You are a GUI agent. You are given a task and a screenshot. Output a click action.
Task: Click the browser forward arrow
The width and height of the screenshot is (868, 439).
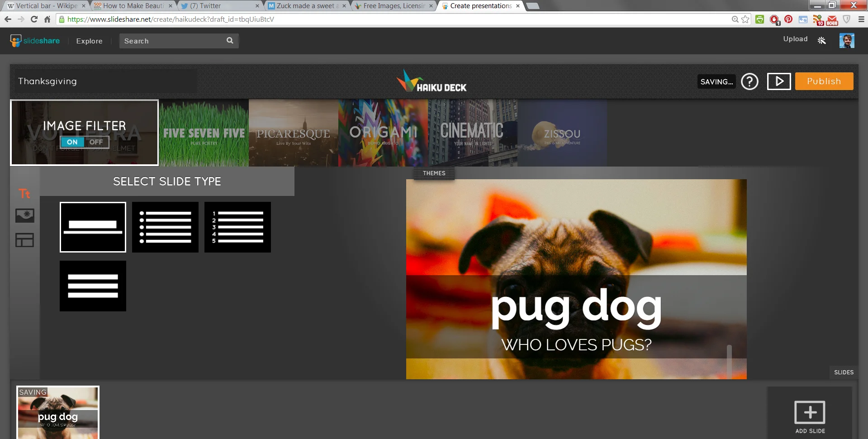click(21, 19)
